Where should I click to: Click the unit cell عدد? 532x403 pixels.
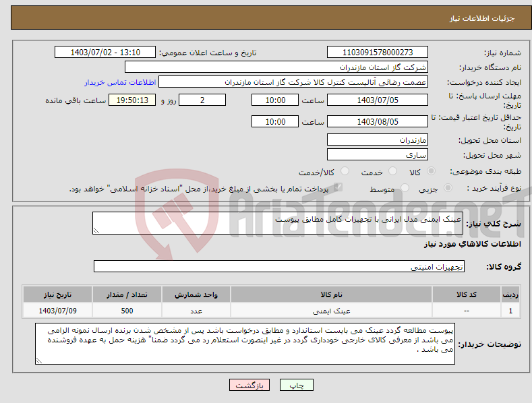(x=196, y=311)
